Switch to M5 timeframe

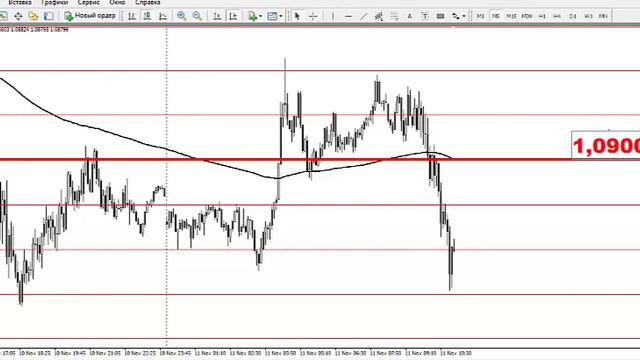tap(496, 16)
